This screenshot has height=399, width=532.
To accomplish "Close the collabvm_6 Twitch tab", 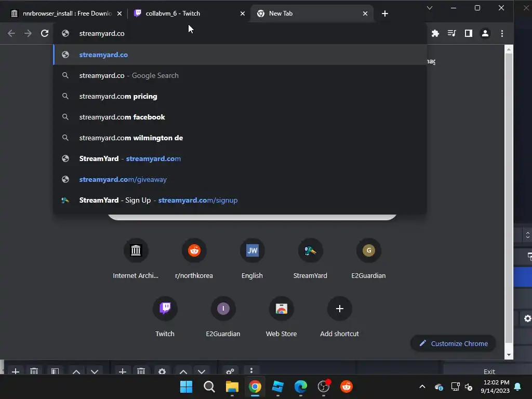I will coord(243,14).
